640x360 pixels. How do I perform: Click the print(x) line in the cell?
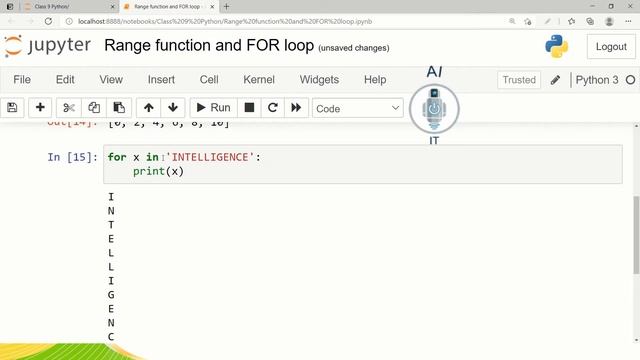coord(158,171)
